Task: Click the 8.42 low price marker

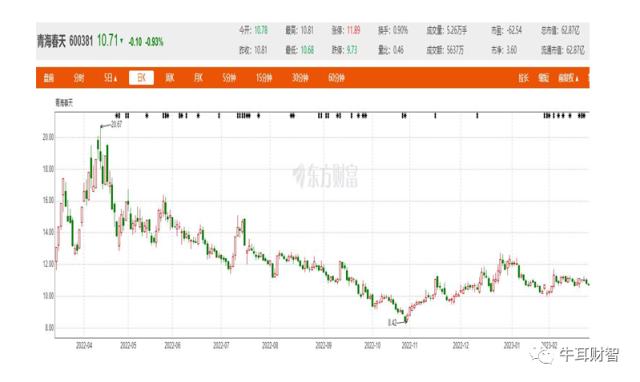Action: coord(393,323)
